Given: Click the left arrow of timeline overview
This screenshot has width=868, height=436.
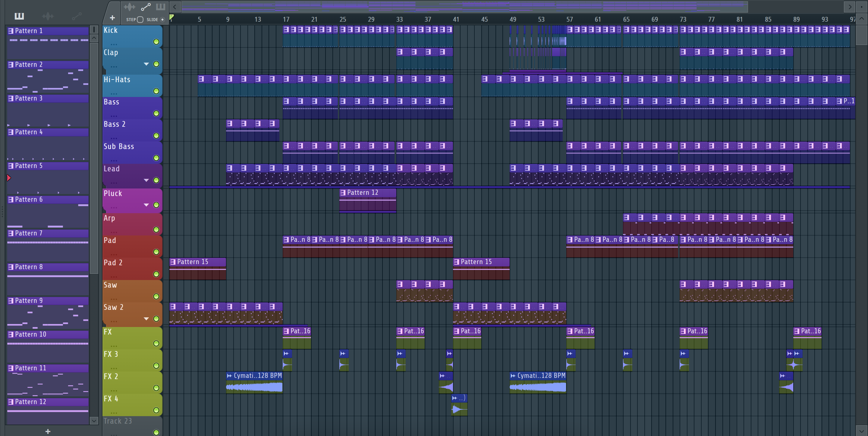Looking at the screenshot, I should 175,7.
